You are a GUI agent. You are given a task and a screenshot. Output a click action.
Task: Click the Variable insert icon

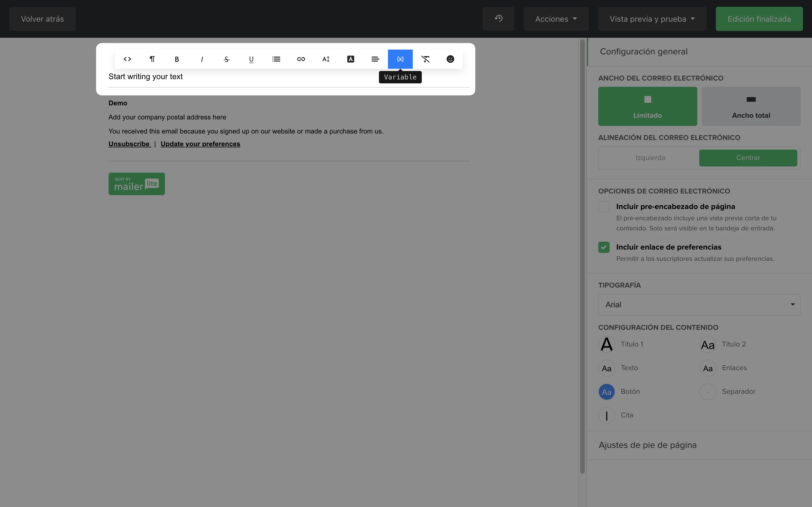(x=400, y=59)
